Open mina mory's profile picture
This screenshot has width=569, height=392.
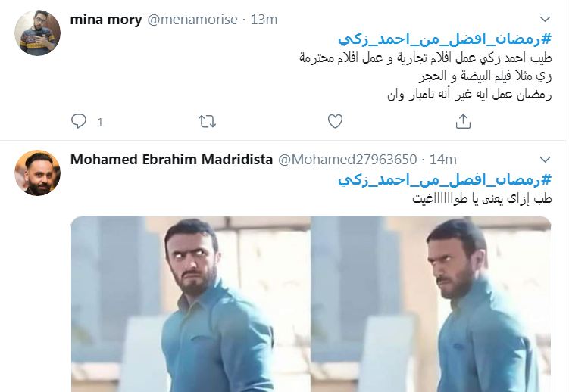click(37, 33)
